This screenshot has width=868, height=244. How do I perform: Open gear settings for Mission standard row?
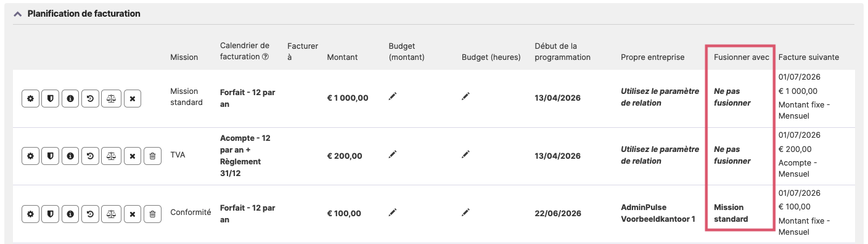click(x=30, y=98)
